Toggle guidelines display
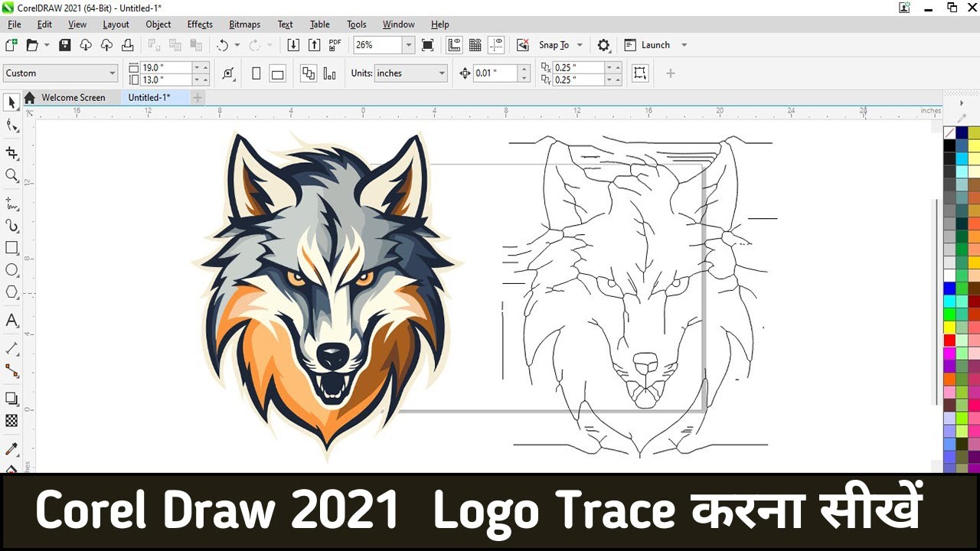Viewport: 980px width, 551px height. point(496,45)
